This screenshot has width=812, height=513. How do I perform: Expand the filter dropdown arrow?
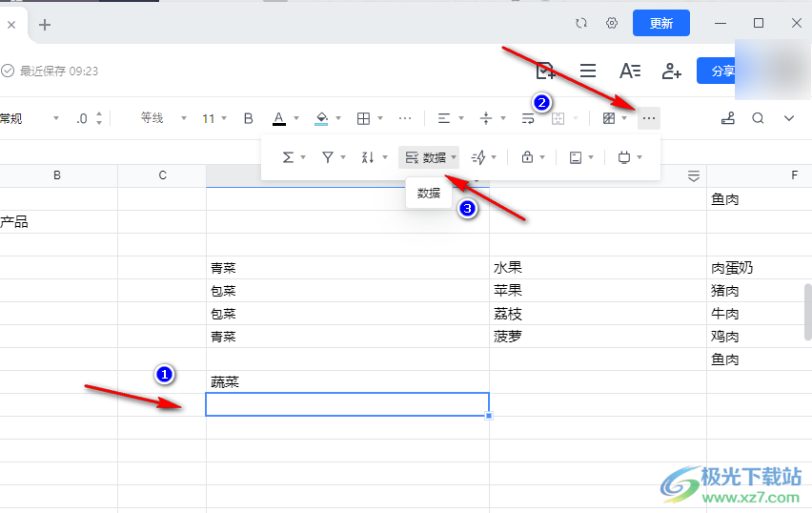[343, 157]
